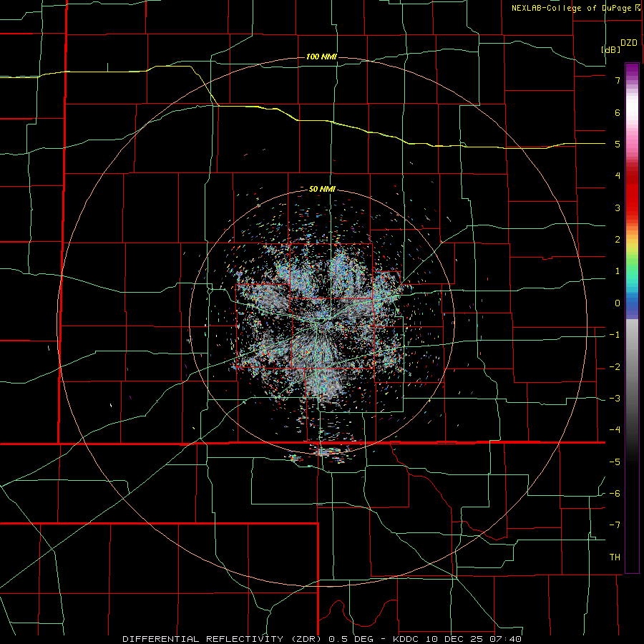Click the legend value -3 on the color scale
Screen dimensions: 644x644
point(615,399)
